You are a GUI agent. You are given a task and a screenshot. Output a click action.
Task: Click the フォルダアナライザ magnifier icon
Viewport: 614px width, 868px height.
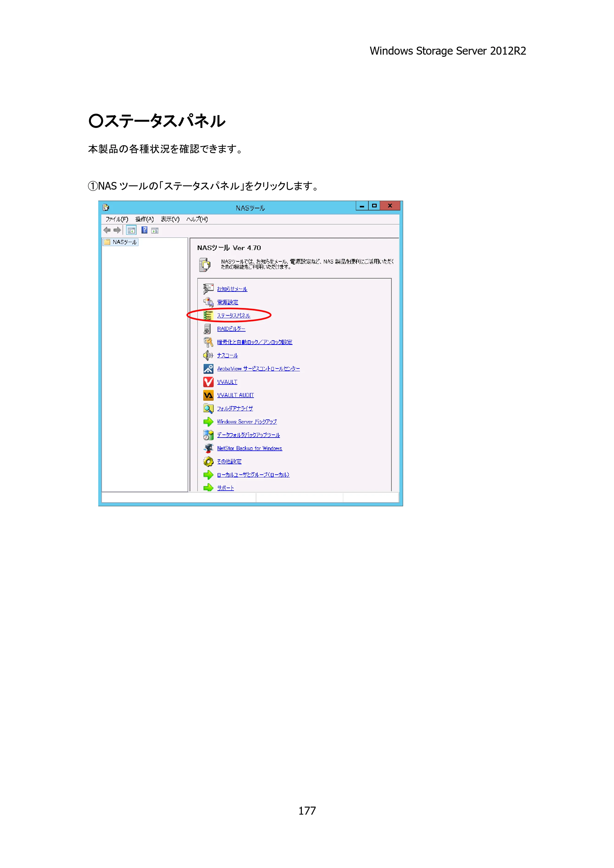208,408
